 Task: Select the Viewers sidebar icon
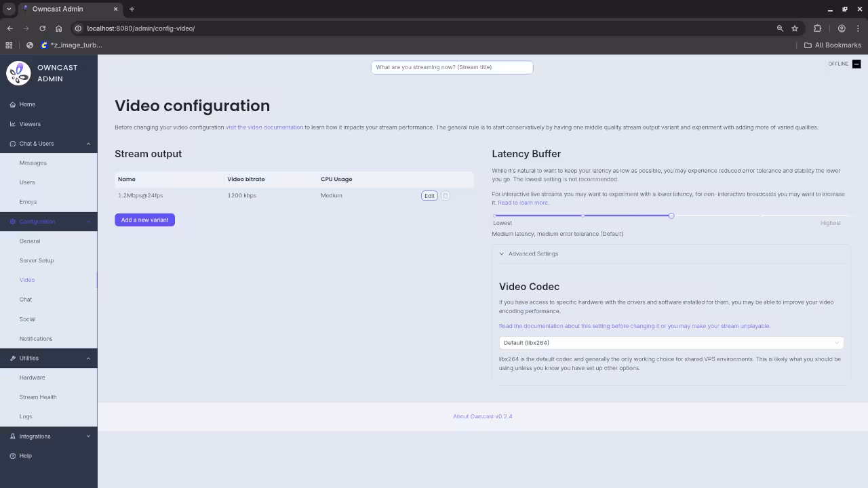click(14, 124)
